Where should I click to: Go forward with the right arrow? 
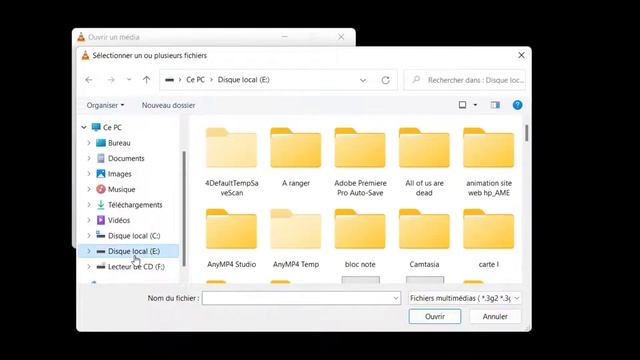pos(111,80)
